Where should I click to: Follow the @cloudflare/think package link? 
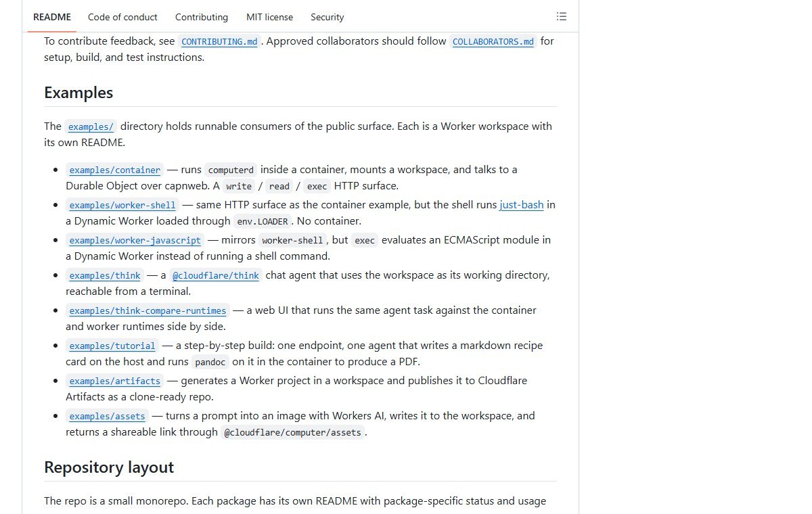click(x=215, y=275)
